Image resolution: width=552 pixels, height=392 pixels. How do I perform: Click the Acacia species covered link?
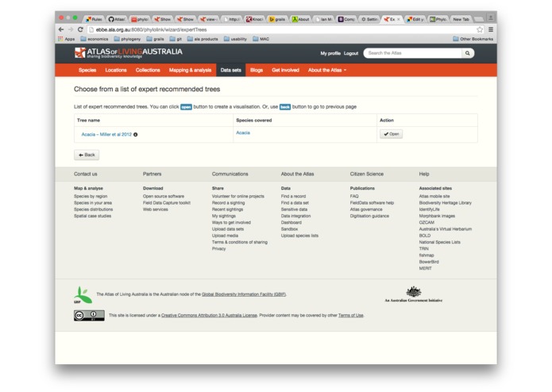[x=243, y=133]
